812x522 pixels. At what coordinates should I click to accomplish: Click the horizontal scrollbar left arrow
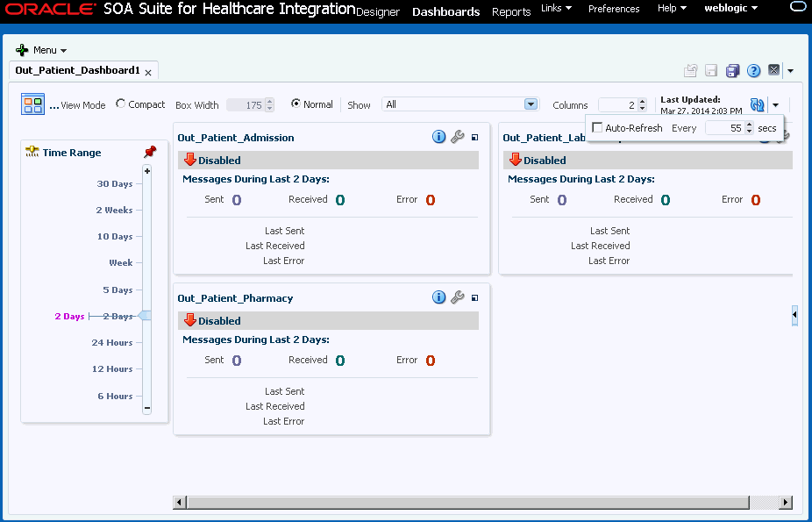(x=180, y=502)
